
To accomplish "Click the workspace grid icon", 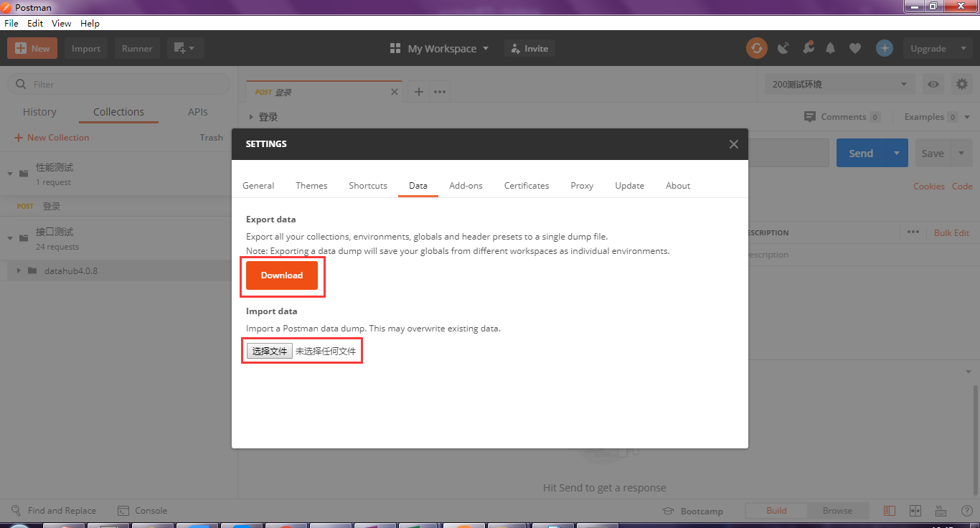I will (x=395, y=48).
